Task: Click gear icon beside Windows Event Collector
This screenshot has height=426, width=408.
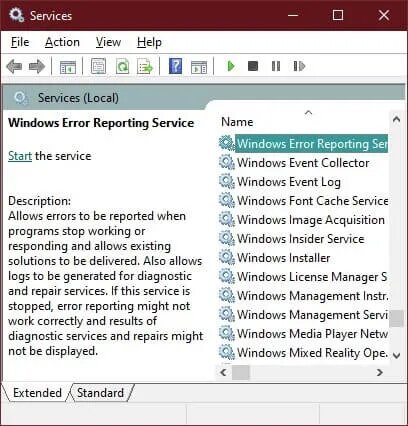Action: click(227, 162)
